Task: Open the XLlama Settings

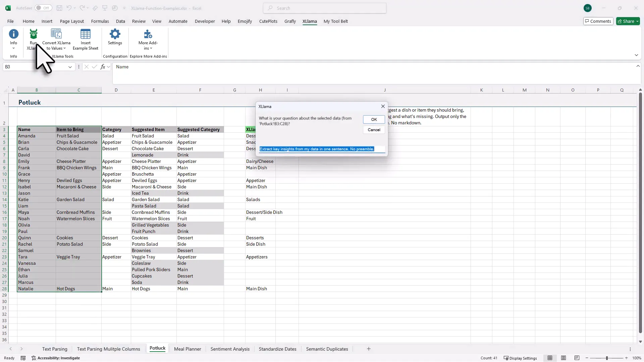Action: 115,38
